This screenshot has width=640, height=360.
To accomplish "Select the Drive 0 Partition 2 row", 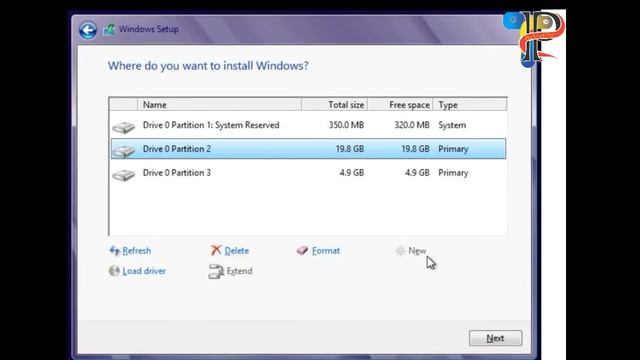I will (308, 149).
